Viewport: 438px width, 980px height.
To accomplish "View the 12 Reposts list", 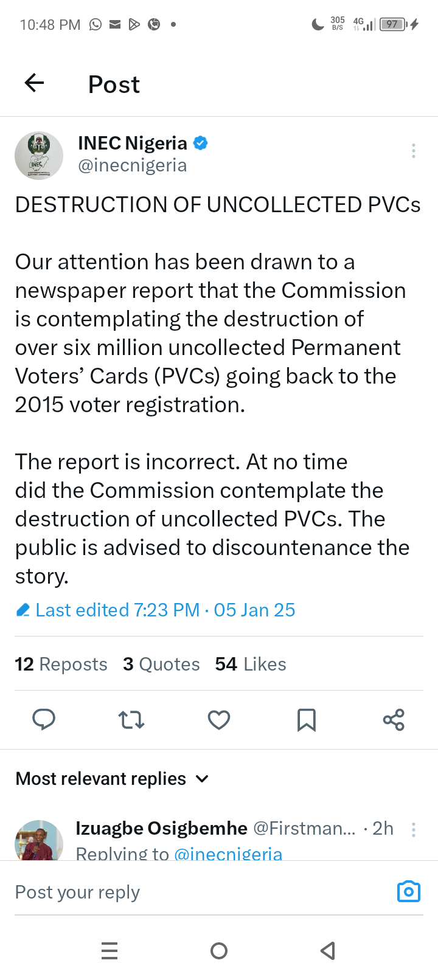I will [61, 664].
